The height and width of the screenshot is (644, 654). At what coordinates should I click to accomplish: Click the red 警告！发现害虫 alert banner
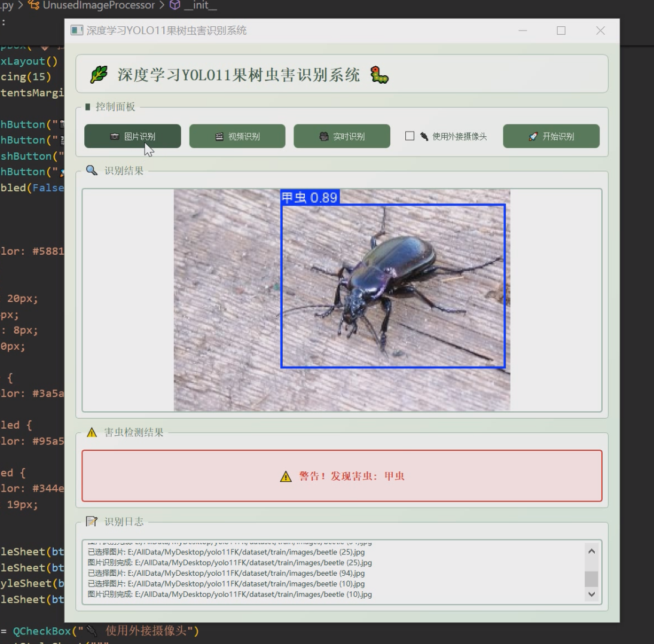(x=341, y=476)
